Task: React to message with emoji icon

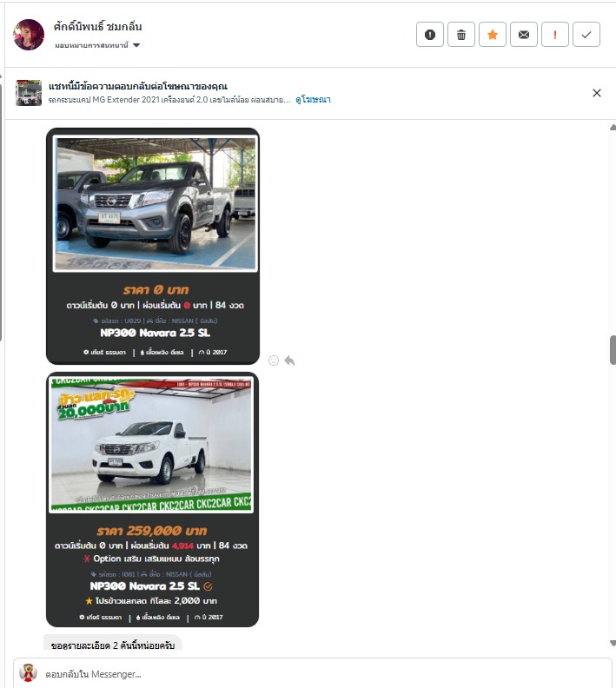Action: [274, 361]
